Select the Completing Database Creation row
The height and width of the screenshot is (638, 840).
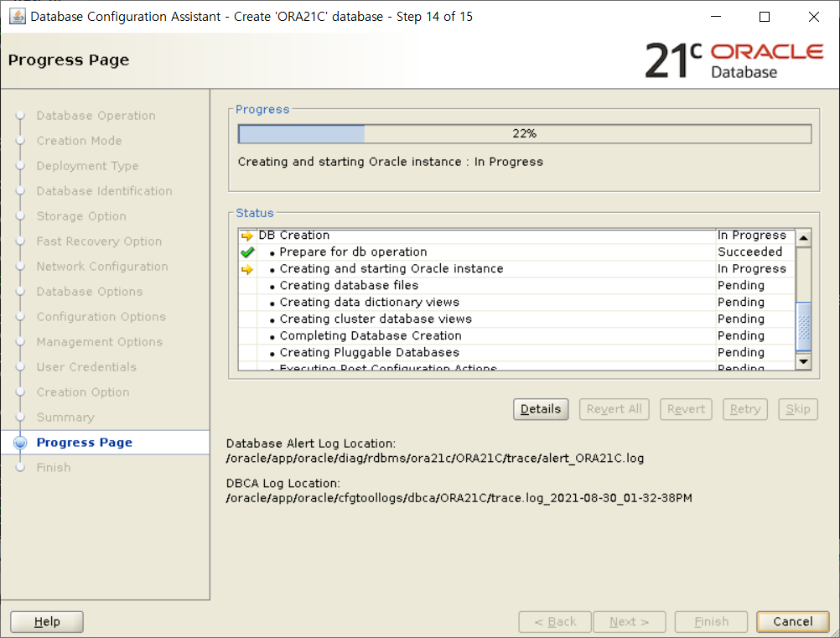pos(516,336)
